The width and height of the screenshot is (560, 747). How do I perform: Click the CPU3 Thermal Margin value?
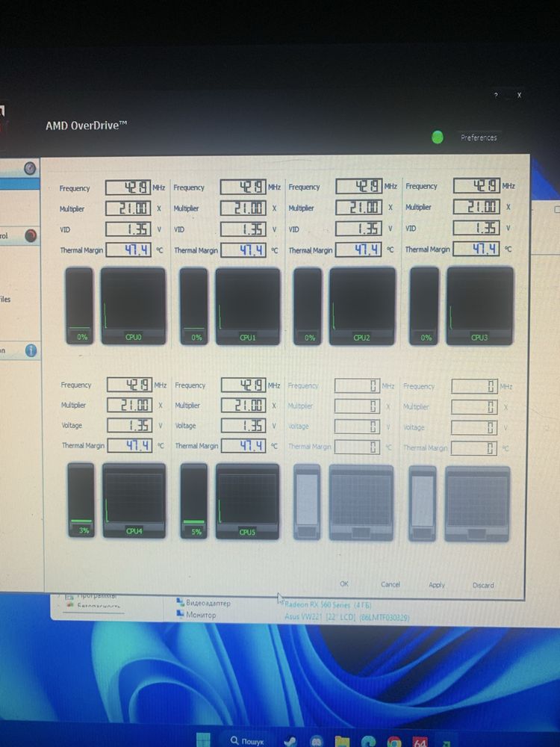(476, 249)
